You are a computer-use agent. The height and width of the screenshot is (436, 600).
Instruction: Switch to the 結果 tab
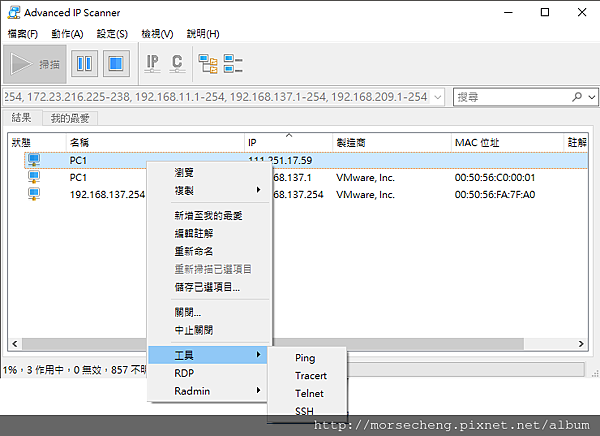(21, 118)
